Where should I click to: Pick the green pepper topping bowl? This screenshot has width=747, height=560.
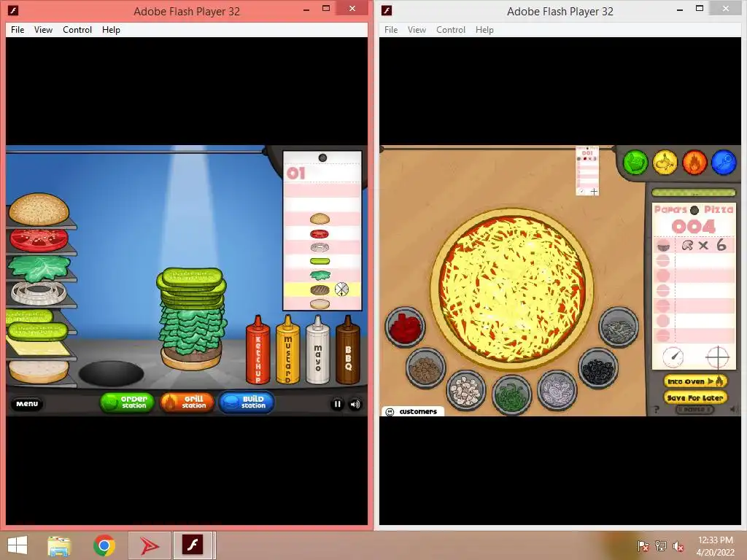click(x=511, y=394)
